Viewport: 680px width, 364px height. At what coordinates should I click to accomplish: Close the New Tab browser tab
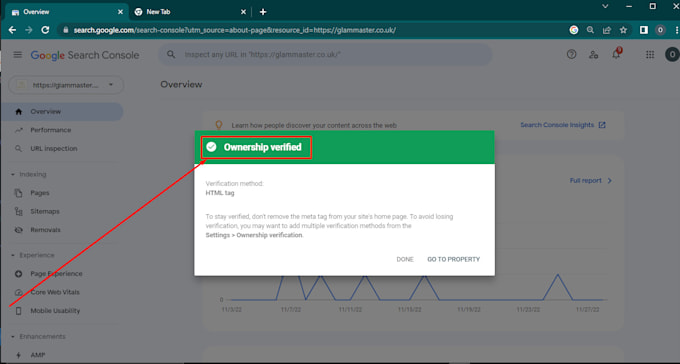click(243, 12)
